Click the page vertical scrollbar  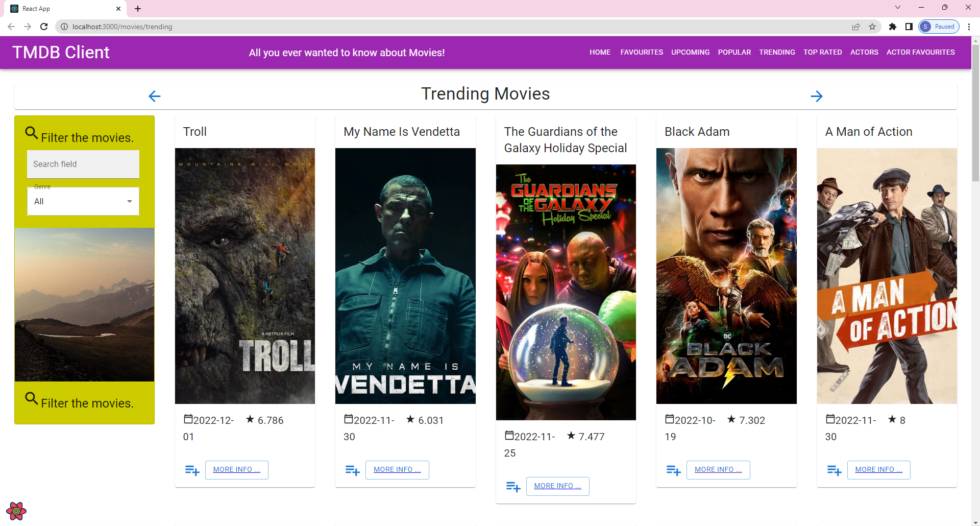click(x=975, y=112)
